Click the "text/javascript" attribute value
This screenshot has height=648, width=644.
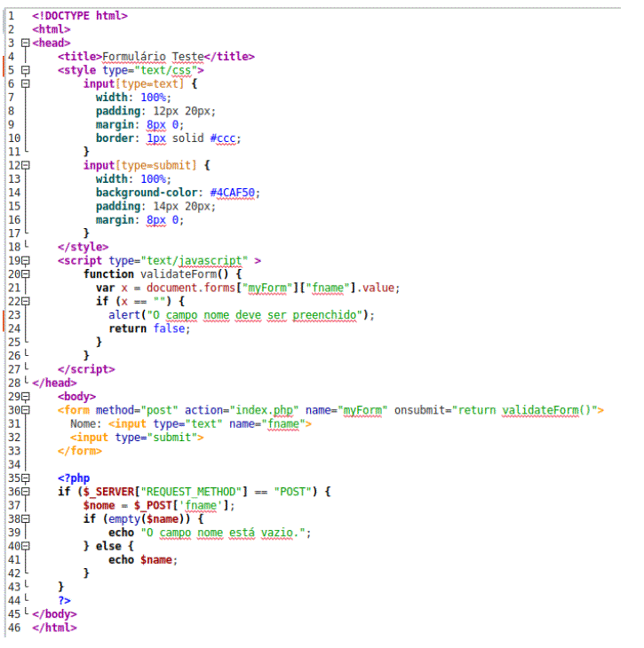(x=194, y=260)
